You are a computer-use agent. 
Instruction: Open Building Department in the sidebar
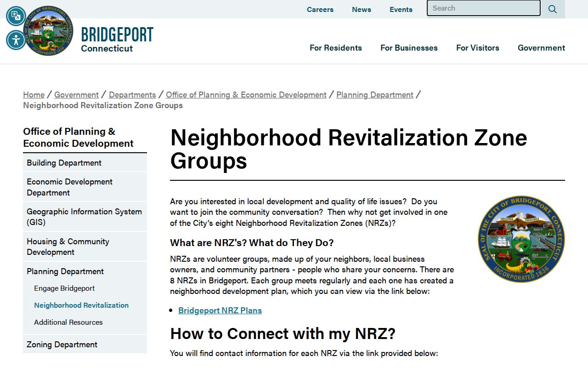click(85, 163)
